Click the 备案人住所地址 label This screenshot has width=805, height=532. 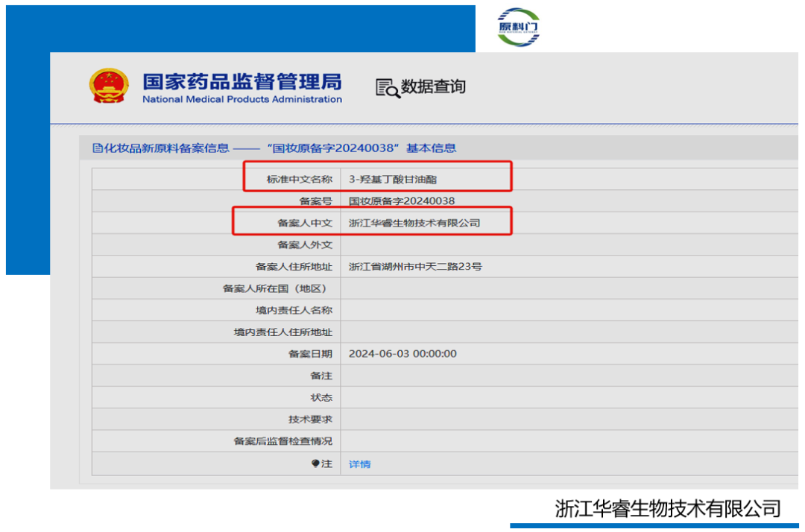294,267
